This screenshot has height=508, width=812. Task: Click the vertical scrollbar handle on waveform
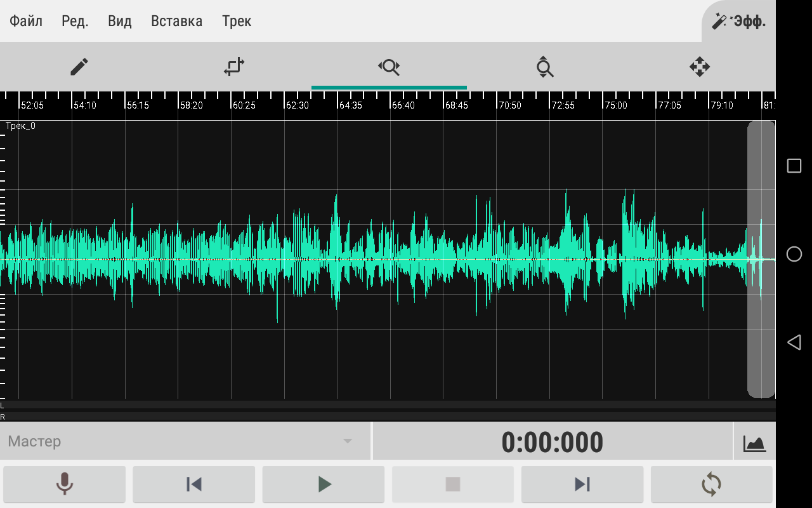(x=761, y=259)
